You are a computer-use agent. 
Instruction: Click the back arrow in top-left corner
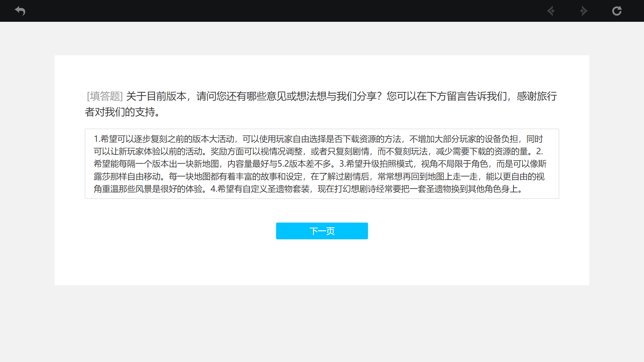(x=20, y=11)
